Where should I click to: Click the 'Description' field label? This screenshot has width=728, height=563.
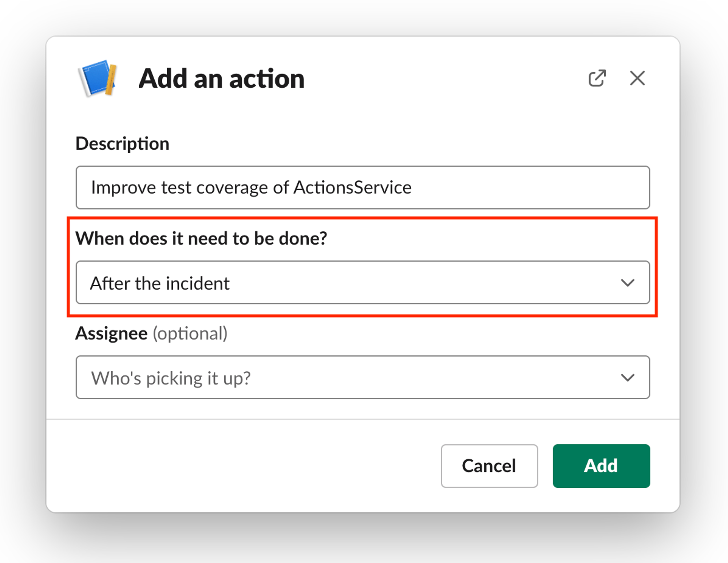(x=122, y=144)
